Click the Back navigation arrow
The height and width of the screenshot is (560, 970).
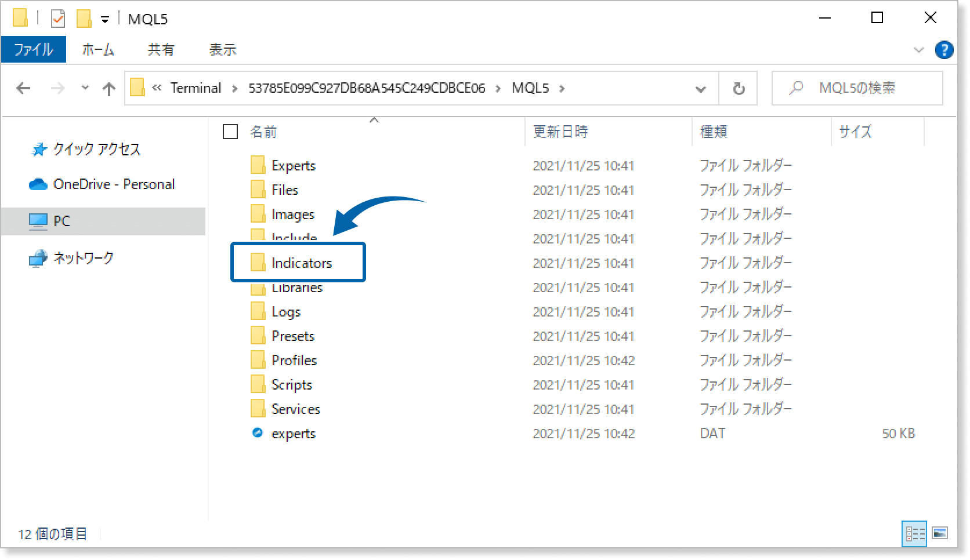tap(23, 88)
